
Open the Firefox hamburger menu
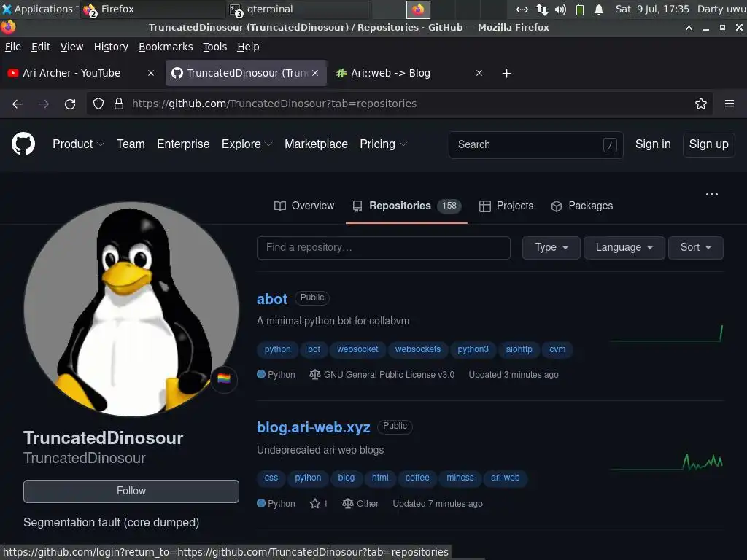(729, 104)
